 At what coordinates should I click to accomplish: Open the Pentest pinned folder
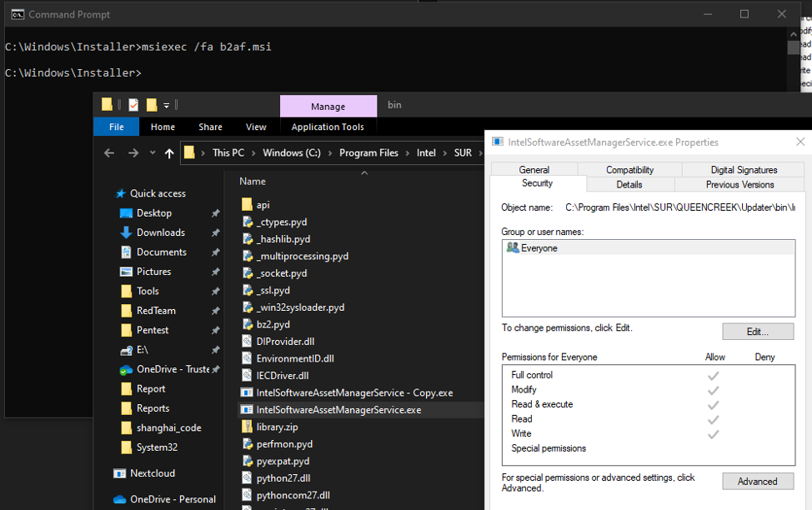153,330
